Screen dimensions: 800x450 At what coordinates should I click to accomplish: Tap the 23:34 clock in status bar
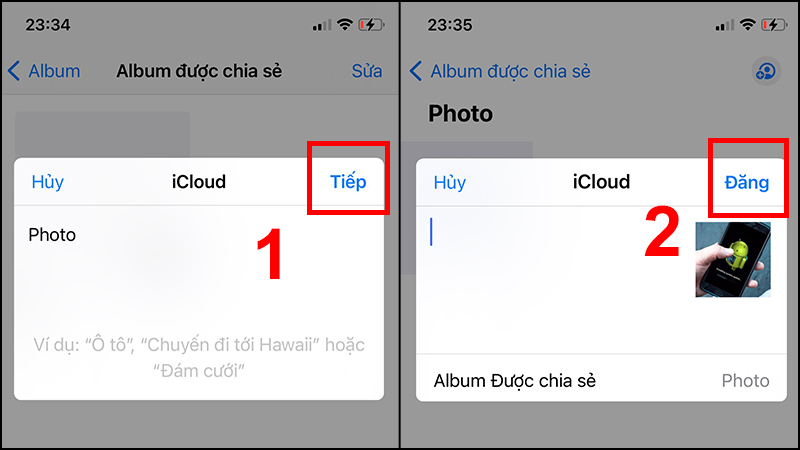pos(48,24)
